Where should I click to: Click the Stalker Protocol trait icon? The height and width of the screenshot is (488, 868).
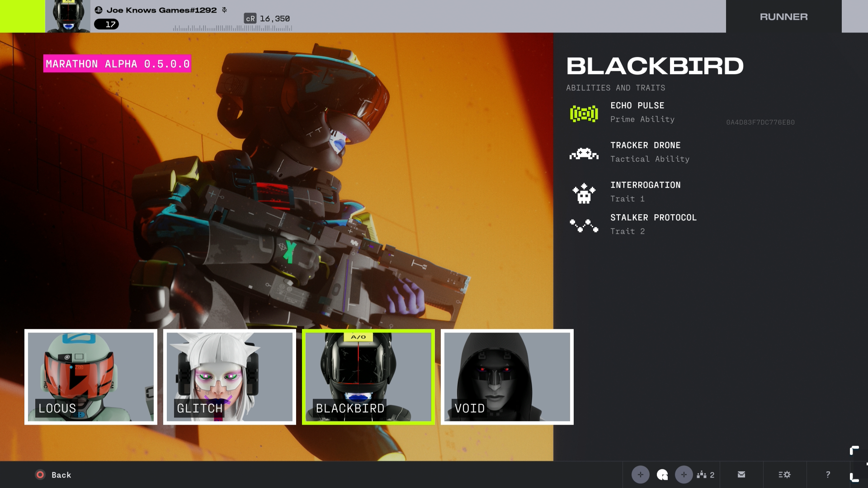pyautogui.click(x=584, y=225)
